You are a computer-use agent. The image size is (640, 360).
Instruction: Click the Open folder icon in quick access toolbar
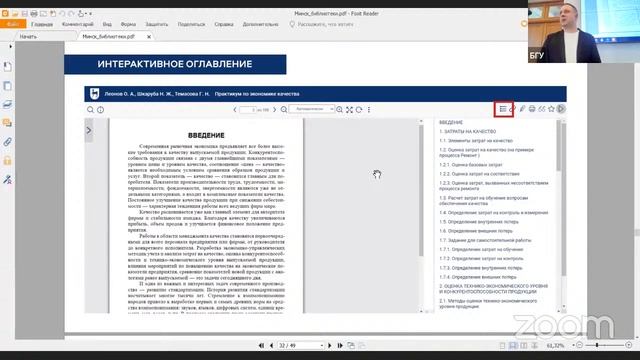click(15, 14)
